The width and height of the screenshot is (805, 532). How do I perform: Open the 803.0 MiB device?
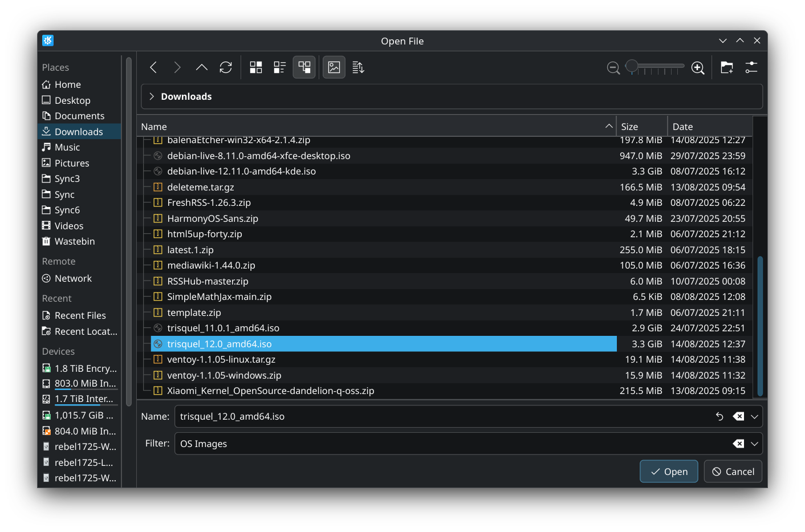[79, 384]
